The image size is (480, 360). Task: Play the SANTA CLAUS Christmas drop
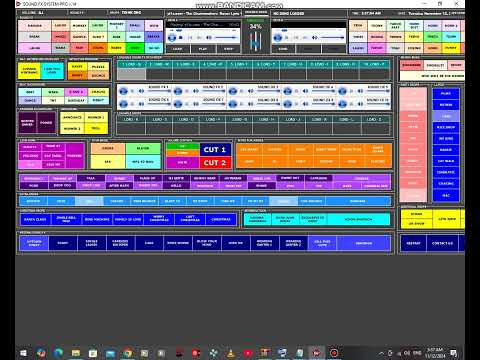pos(35,219)
